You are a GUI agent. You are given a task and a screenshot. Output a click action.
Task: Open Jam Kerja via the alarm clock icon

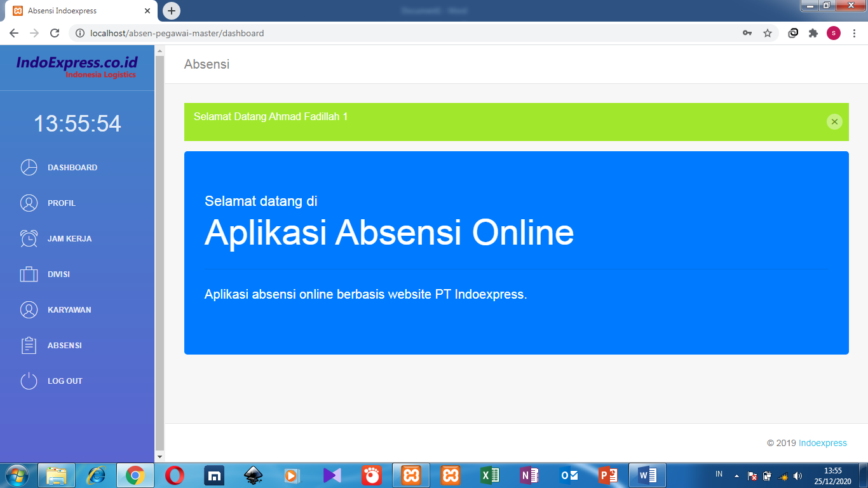[x=28, y=238]
